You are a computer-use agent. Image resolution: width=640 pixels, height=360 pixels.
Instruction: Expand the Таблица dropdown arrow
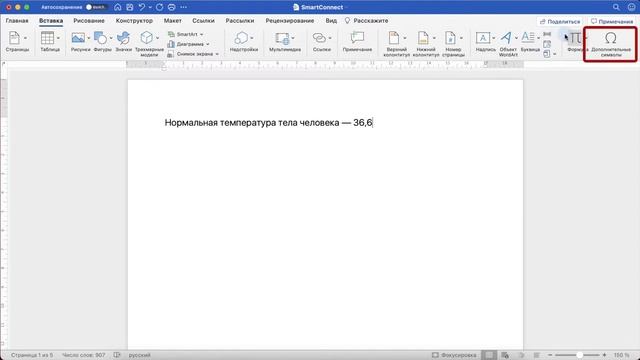click(x=58, y=38)
